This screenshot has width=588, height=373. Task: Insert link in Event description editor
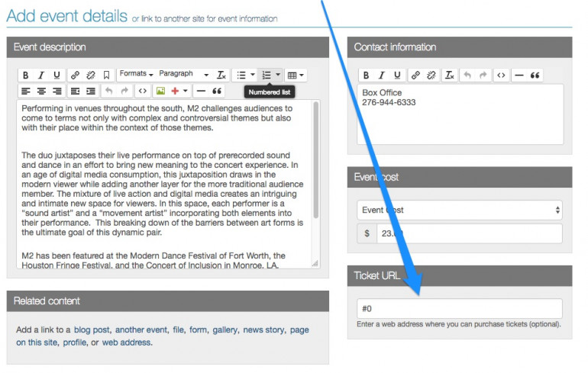(75, 76)
